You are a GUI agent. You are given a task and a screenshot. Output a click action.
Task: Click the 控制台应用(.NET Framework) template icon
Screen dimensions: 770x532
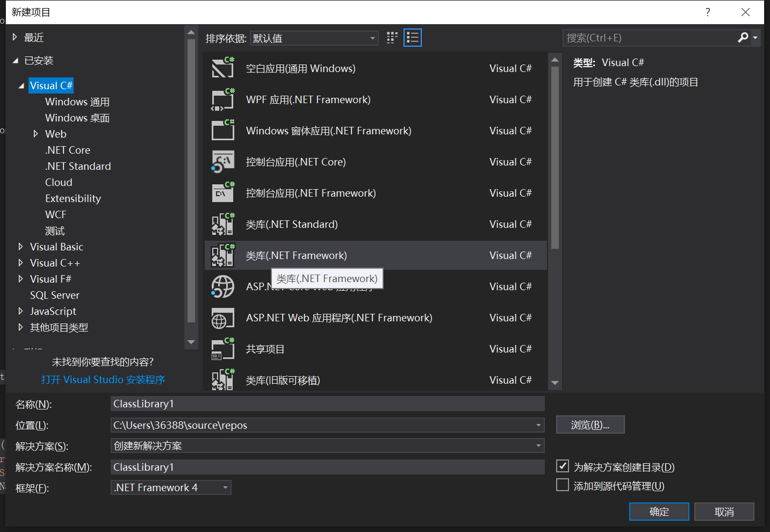pyautogui.click(x=223, y=193)
